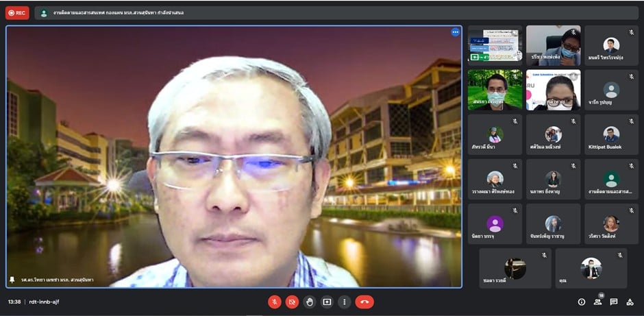Show the participants people panel
The image size is (644, 316).
point(598,302)
